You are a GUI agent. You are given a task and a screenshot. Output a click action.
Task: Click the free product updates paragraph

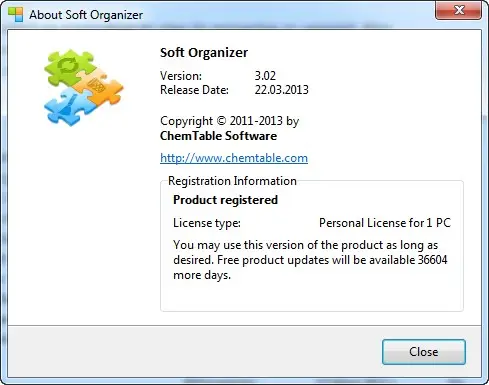(310, 260)
